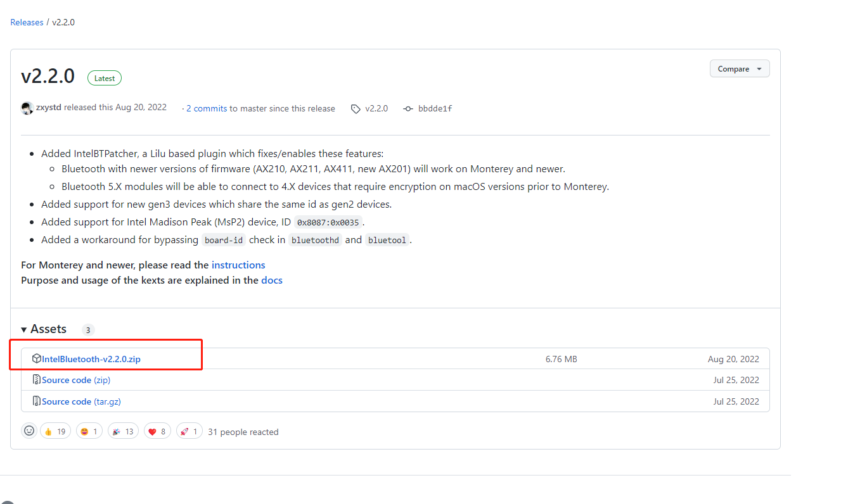Screen dimensions: 867x504
Task: Click the file icon beside Source code (zip)
Action: tap(37, 380)
